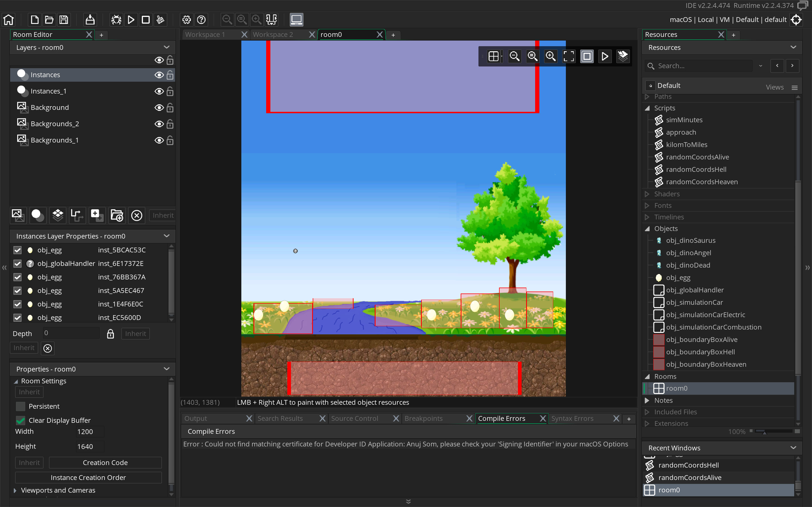Click the fit-to-window icon in canvas toolbar
812x507 pixels.
[x=568, y=56]
